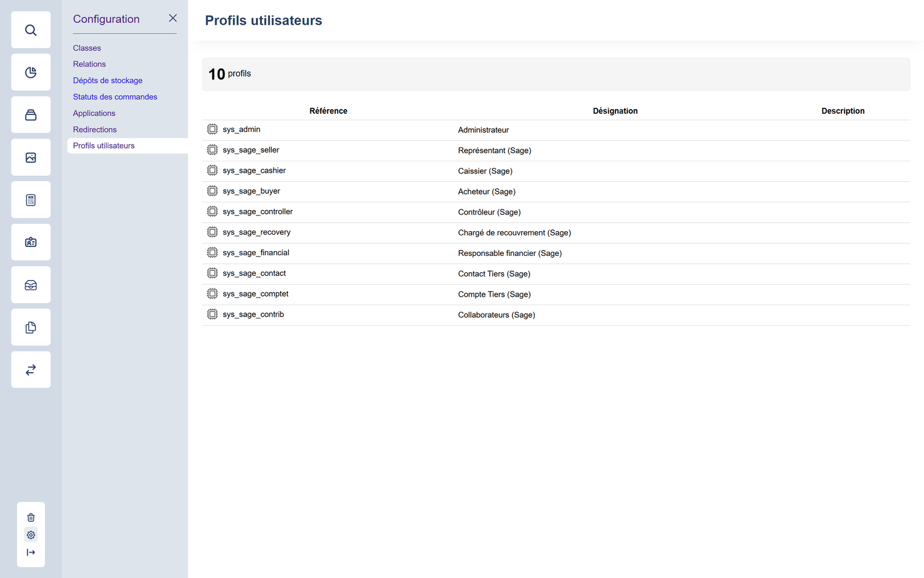Viewport: 924px width, 578px height.
Task: Click the transfer arrows sidebar icon
Action: tap(31, 370)
